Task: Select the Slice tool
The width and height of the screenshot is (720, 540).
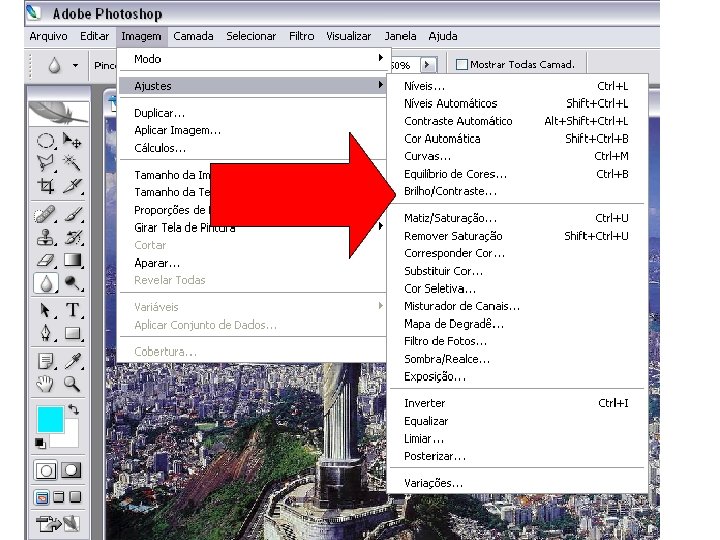Action: point(72,186)
